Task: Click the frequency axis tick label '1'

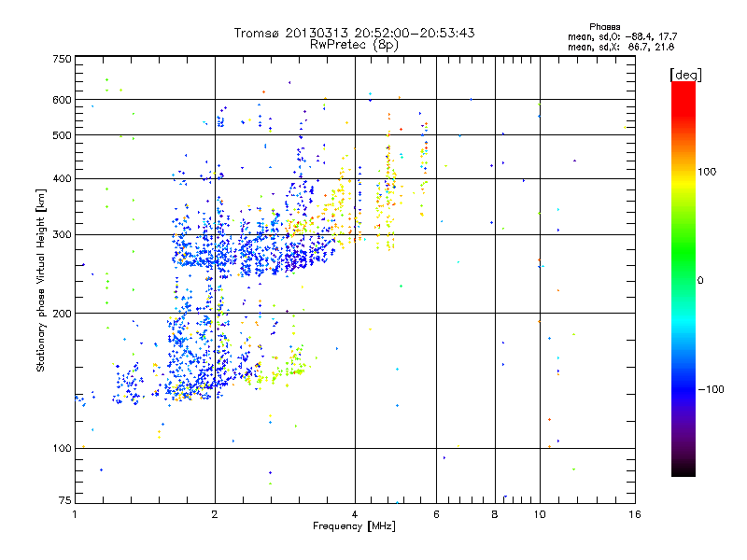Action: [x=75, y=514]
